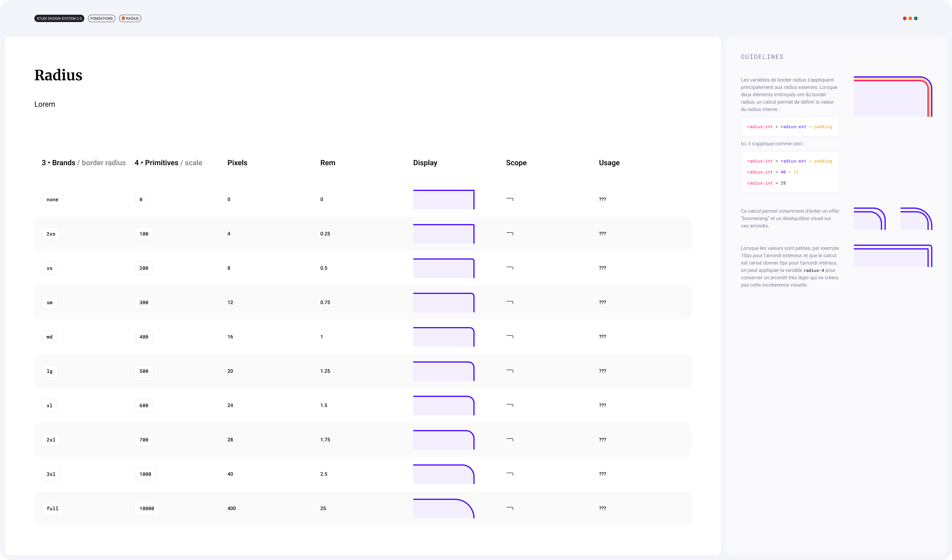Select the "none" border radius token

[52, 199]
